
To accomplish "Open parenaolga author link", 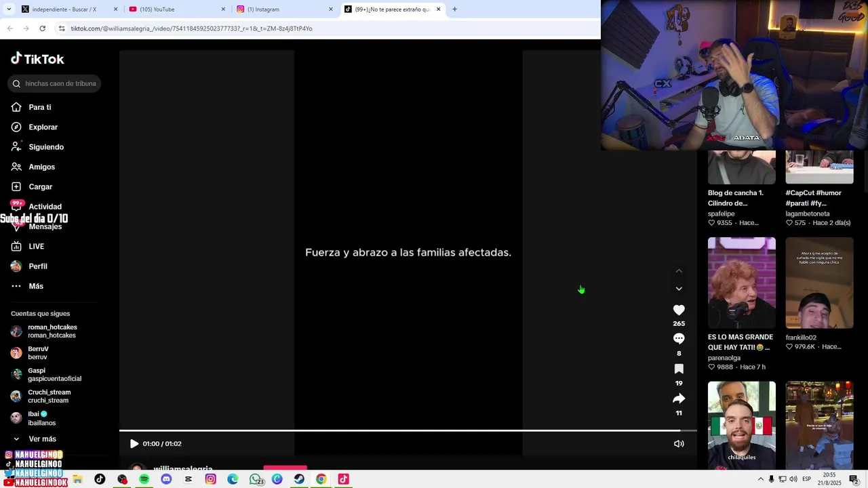I will click(724, 358).
